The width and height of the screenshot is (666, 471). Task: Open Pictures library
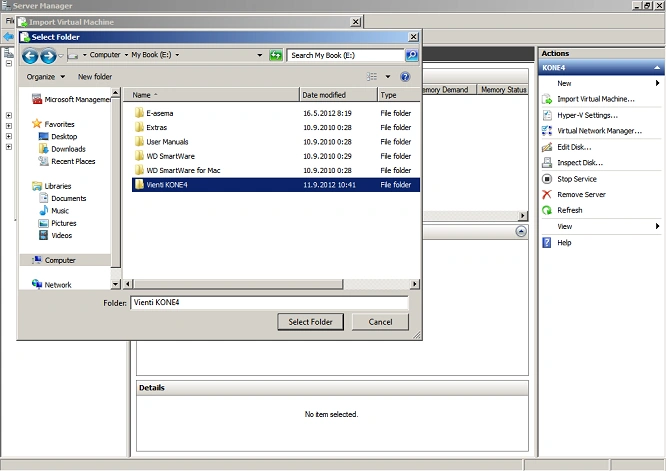pos(58,223)
